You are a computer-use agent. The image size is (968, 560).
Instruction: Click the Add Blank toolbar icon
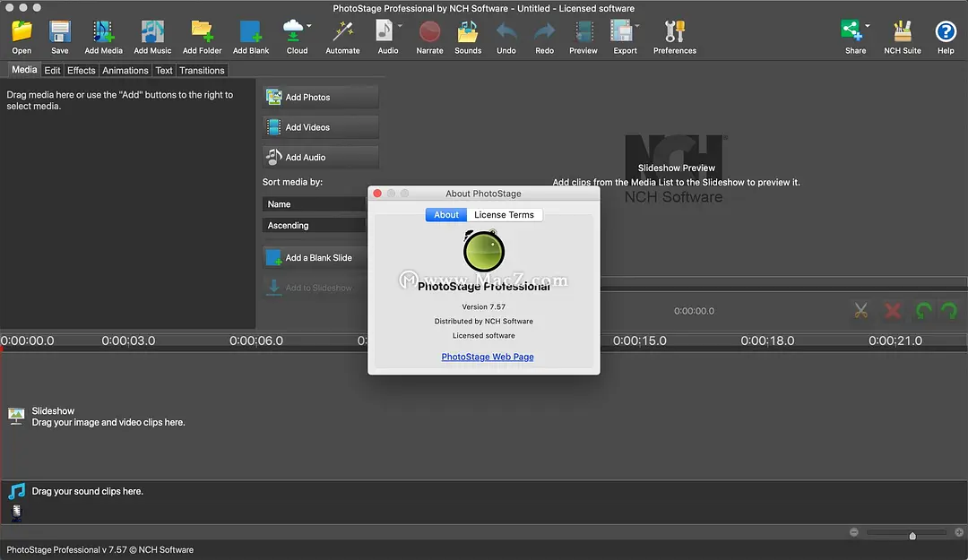click(x=251, y=31)
